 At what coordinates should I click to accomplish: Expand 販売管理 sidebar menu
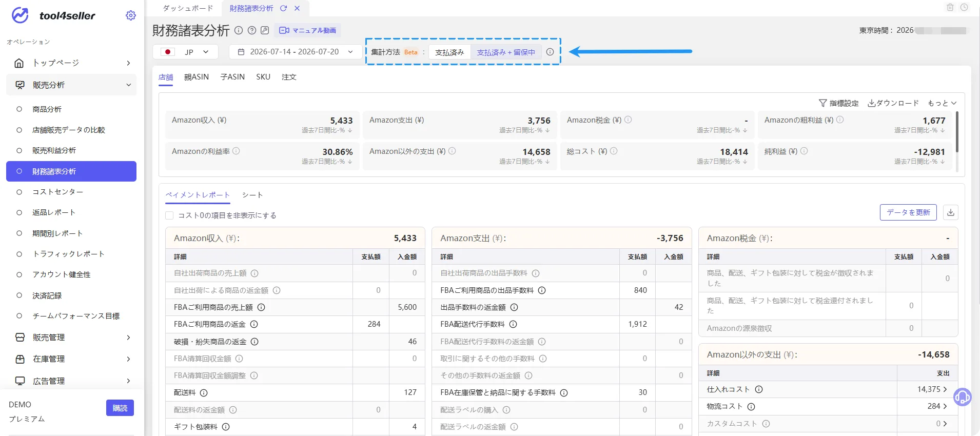tap(71, 338)
